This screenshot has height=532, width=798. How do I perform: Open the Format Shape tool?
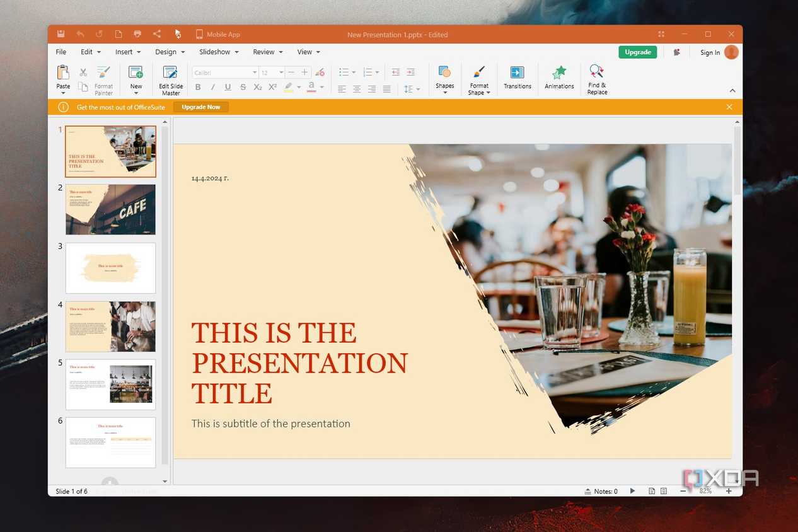[479, 80]
